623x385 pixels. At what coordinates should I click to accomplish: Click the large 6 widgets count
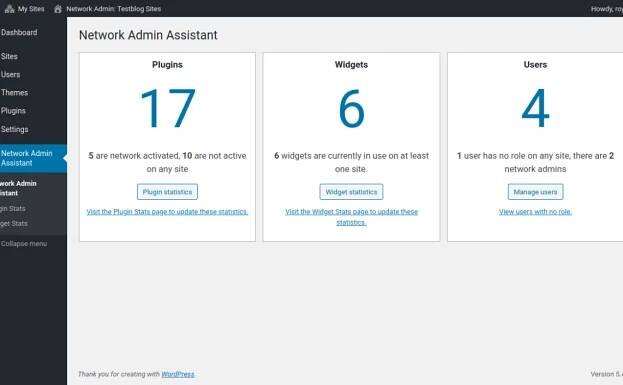pos(351,108)
